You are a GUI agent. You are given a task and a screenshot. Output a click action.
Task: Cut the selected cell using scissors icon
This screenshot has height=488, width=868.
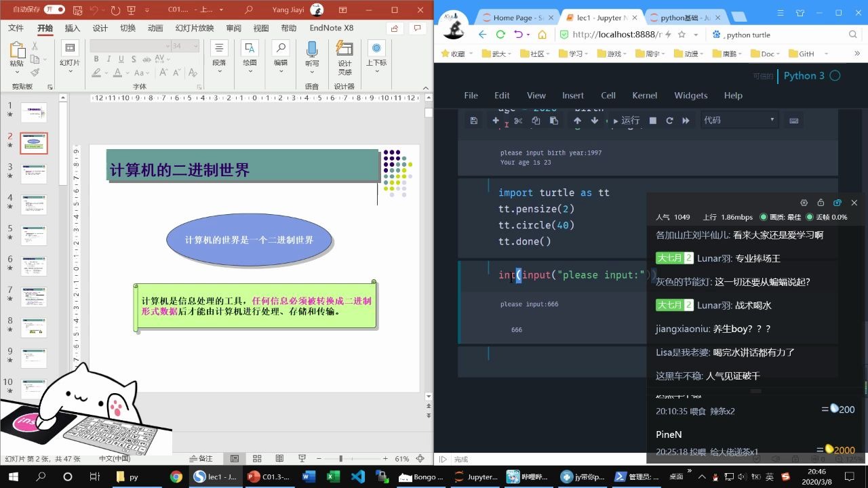pyautogui.click(x=517, y=120)
